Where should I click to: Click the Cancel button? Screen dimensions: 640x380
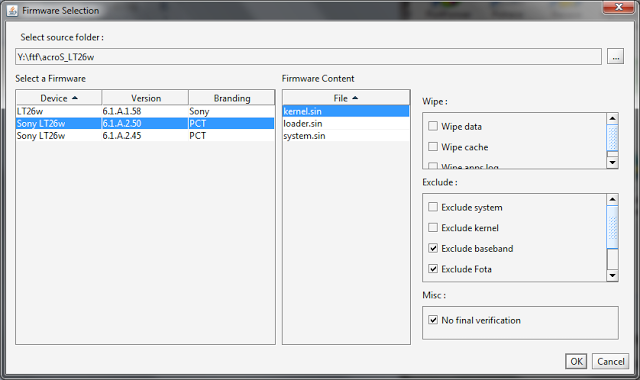(611, 361)
